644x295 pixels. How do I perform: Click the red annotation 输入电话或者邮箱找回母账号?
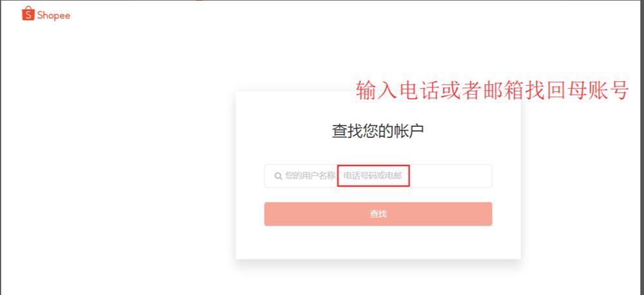click(493, 90)
